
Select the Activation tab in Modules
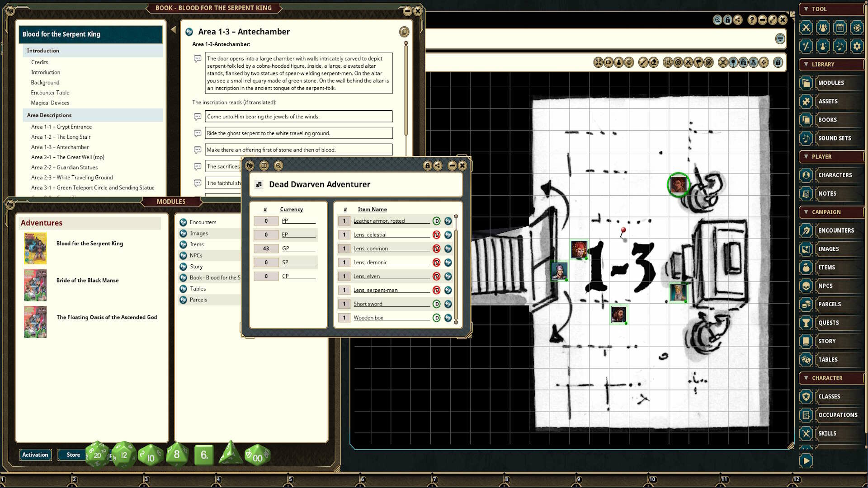coord(35,455)
